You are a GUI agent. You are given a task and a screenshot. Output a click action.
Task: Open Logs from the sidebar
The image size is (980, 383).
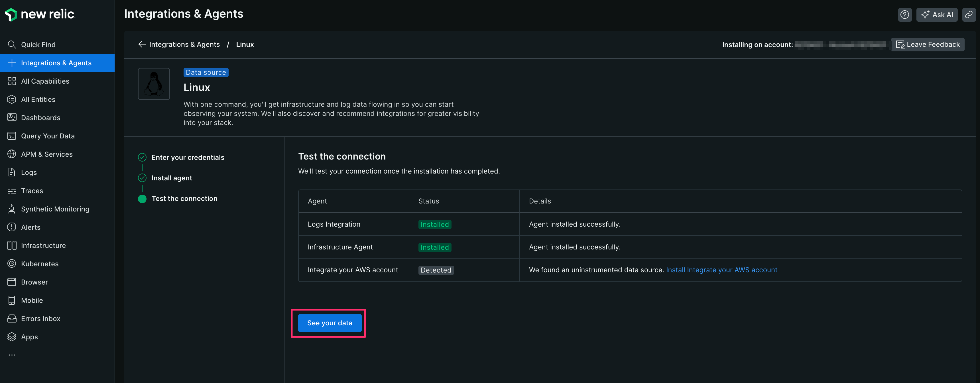28,172
